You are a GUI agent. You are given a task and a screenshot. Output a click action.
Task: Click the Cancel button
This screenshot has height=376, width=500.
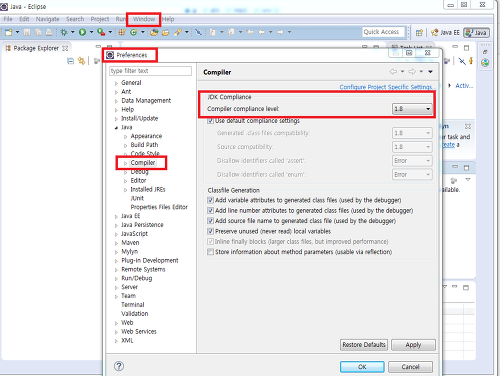point(411,367)
